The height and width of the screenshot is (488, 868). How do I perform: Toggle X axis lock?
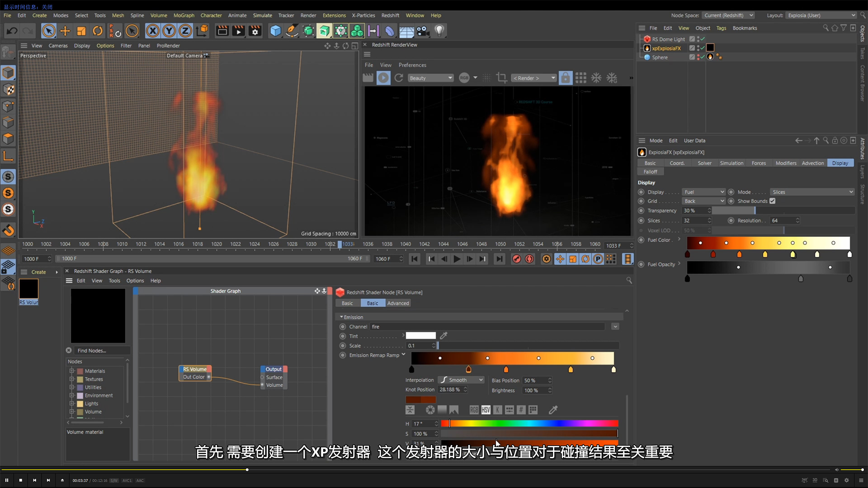[x=153, y=31]
